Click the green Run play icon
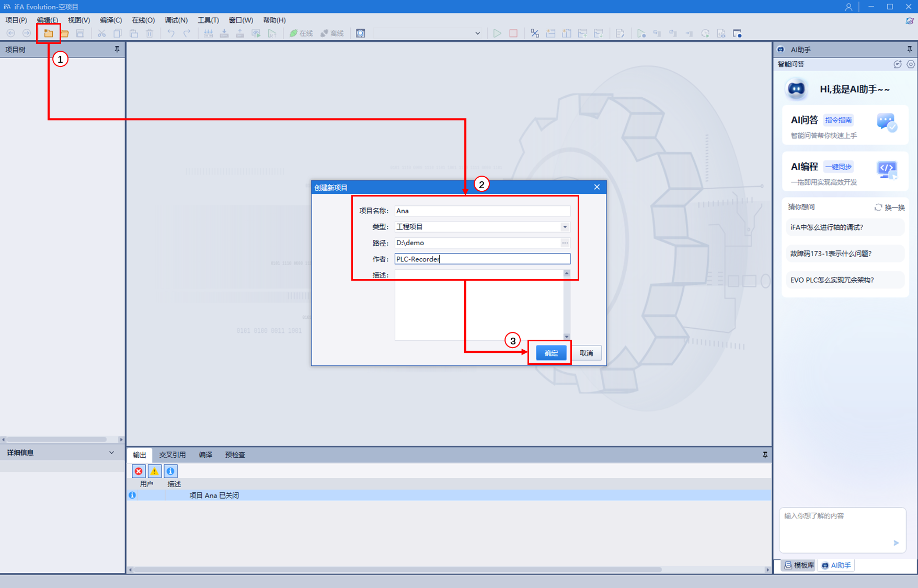 point(497,33)
